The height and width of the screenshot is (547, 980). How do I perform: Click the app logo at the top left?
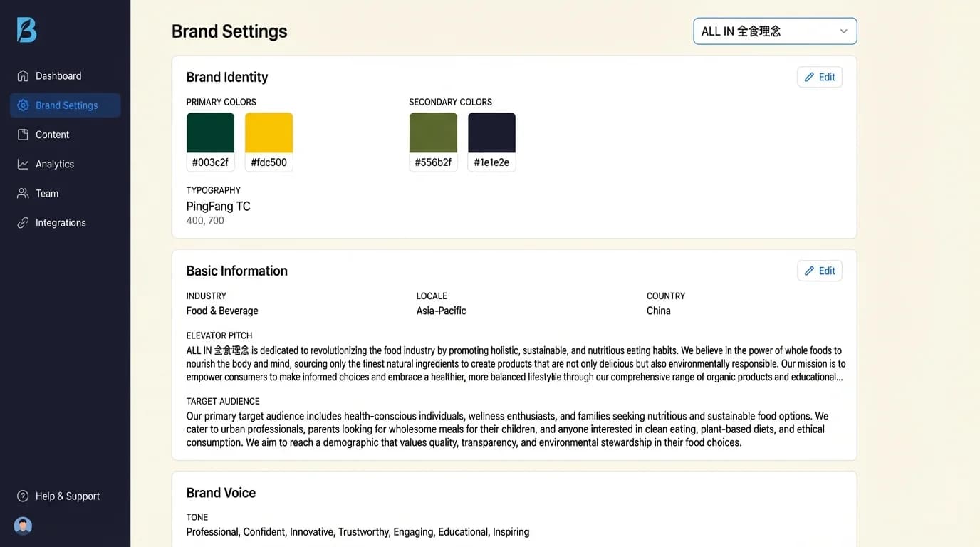[x=26, y=30]
